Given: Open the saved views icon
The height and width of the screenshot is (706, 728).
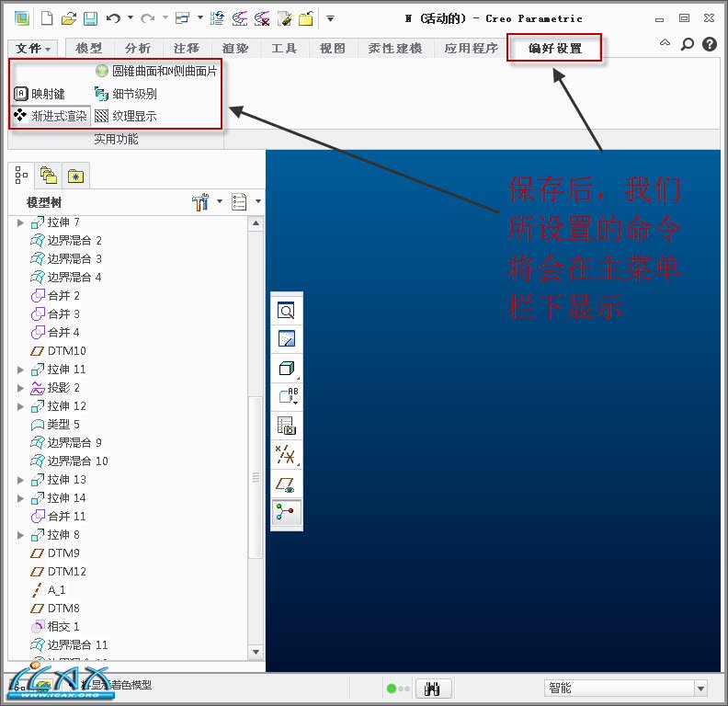Looking at the screenshot, I should coord(287,396).
